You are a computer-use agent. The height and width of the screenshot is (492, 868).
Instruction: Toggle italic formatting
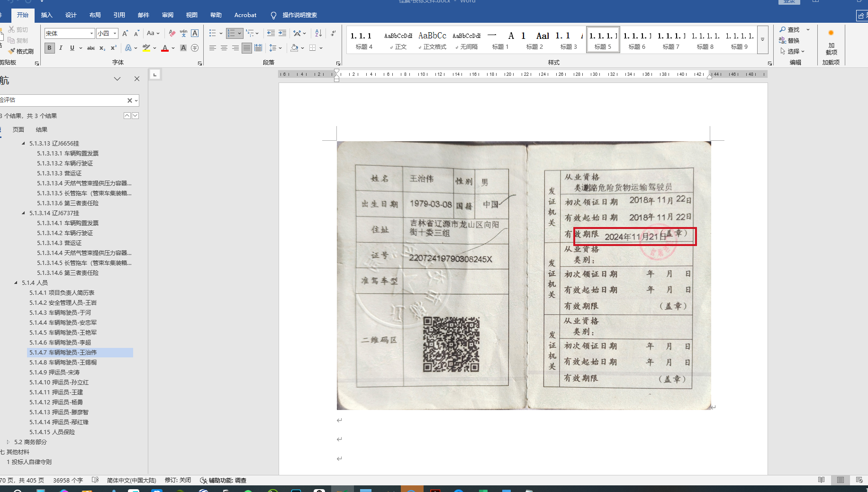click(61, 48)
